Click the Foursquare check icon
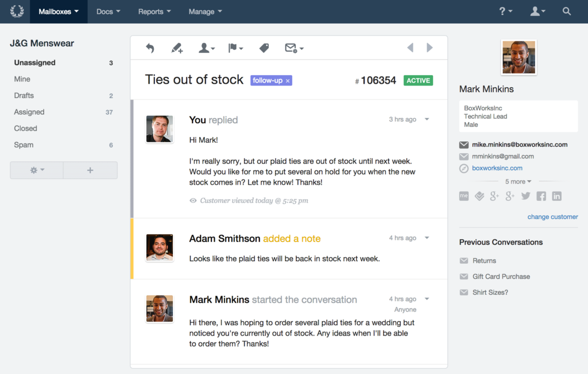This screenshot has width=588, height=374. click(479, 196)
